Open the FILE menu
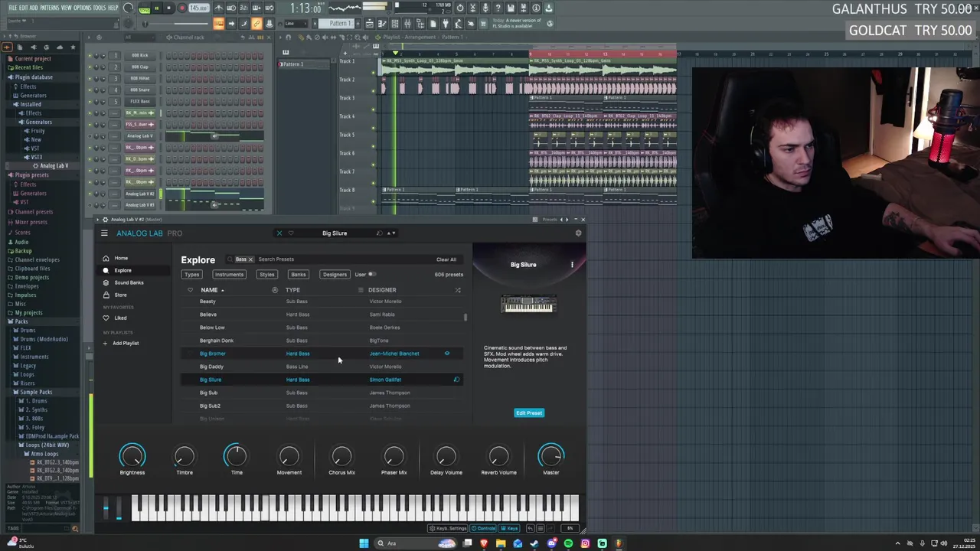Image resolution: width=980 pixels, height=551 pixels. tap(13, 8)
